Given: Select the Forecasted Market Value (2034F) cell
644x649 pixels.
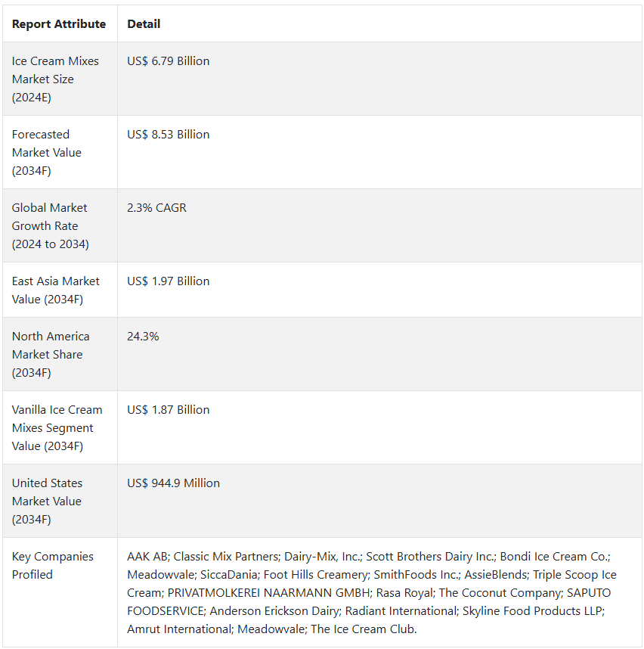Looking at the screenshot, I should (47, 152).
